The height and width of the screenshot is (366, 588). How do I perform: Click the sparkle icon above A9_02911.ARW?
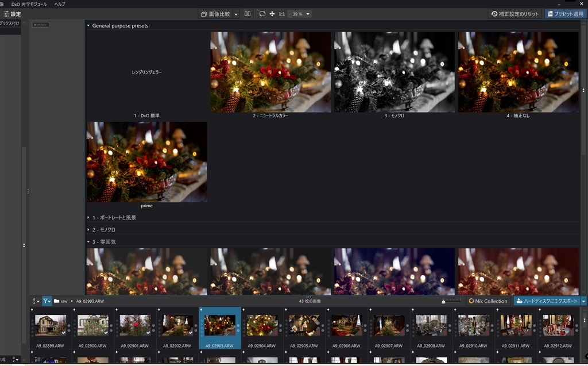point(497,310)
